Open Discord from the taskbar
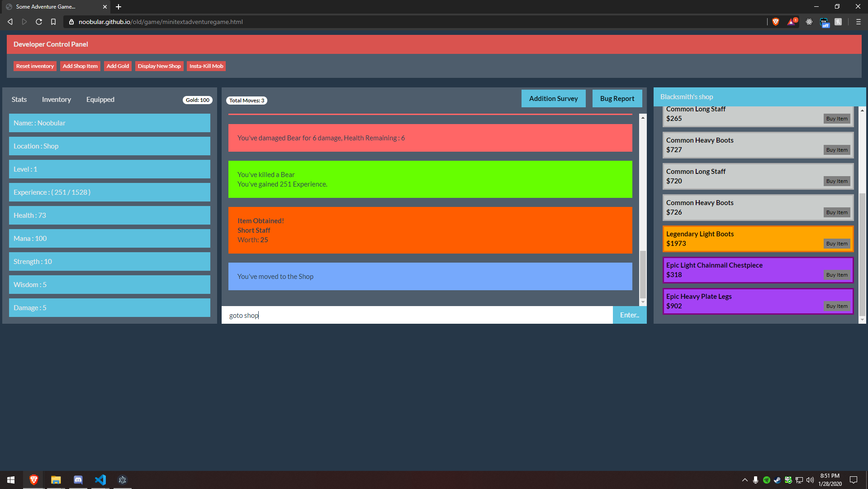This screenshot has width=868, height=489. click(78, 479)
